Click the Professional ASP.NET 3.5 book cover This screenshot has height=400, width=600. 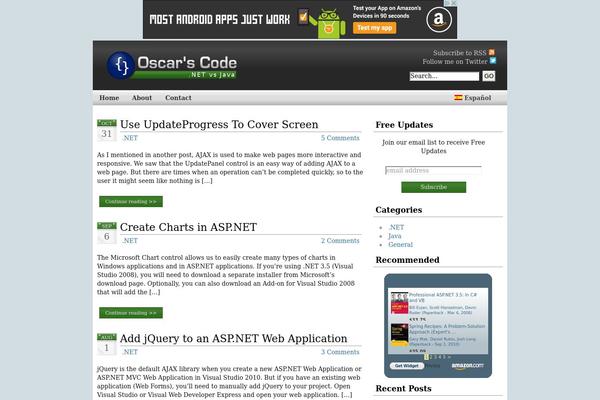tap(399, 304)
